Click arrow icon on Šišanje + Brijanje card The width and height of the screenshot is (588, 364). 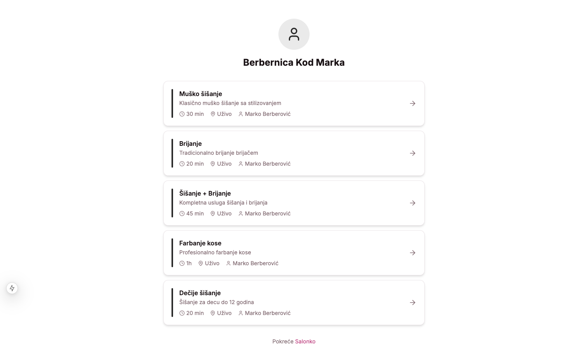(x=413, y=203)
